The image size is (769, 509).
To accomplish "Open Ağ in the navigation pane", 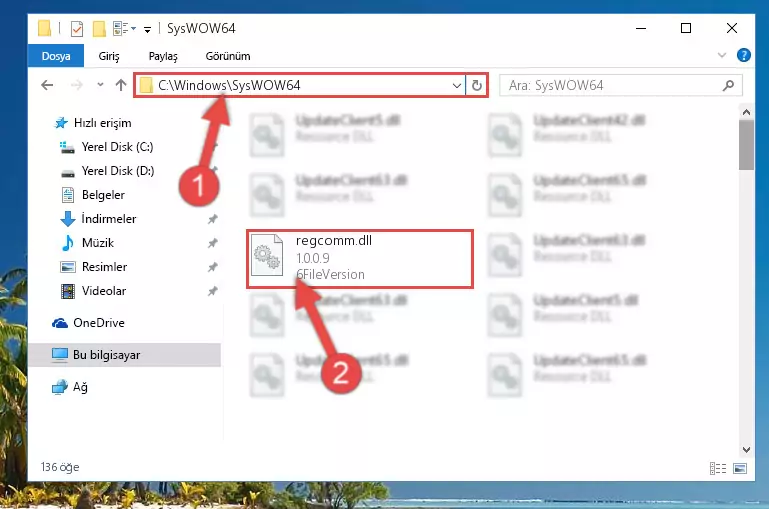I will click(80, 387).
